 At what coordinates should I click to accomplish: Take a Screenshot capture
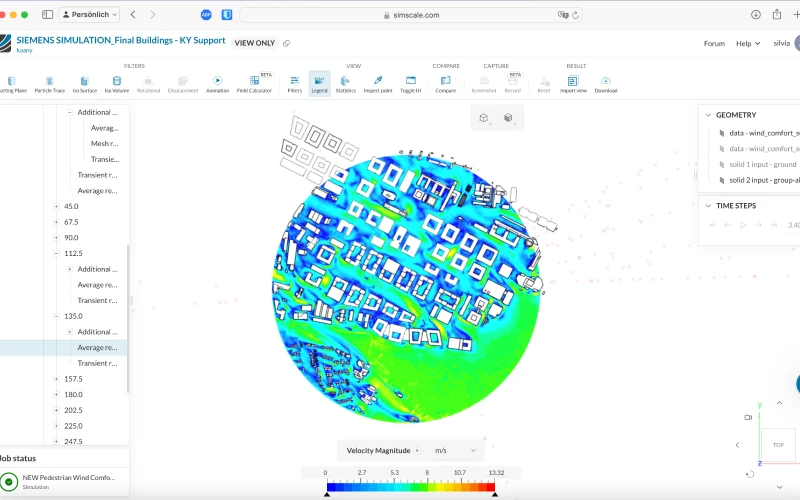tap(484, 84)
